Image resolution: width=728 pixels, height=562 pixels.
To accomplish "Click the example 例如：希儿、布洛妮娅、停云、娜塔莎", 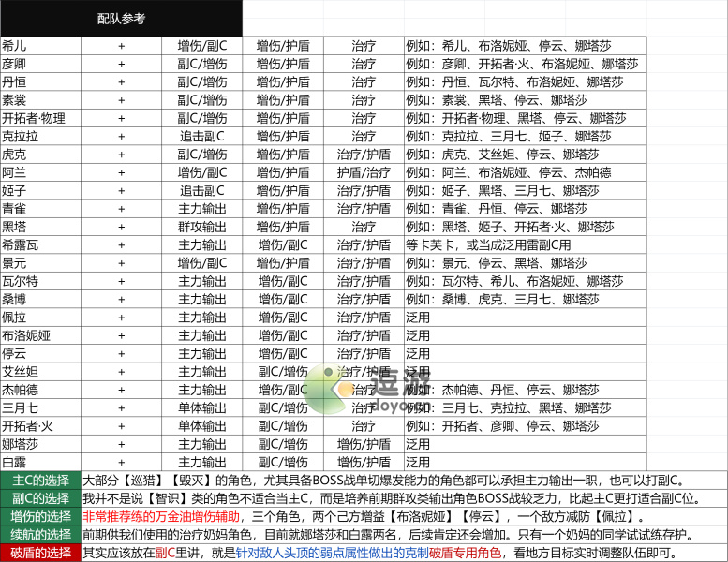I will (509, 46).
